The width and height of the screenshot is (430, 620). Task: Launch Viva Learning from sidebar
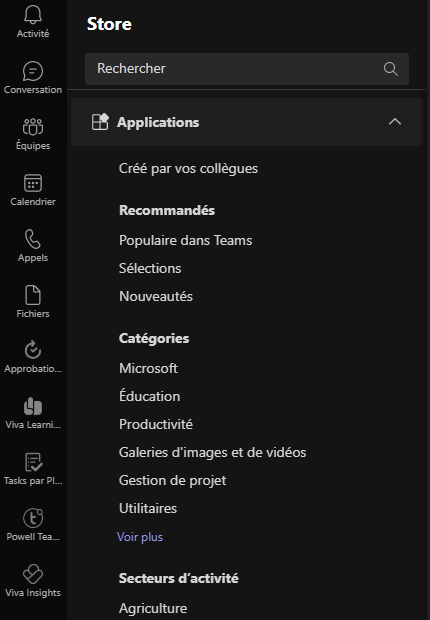33,406
